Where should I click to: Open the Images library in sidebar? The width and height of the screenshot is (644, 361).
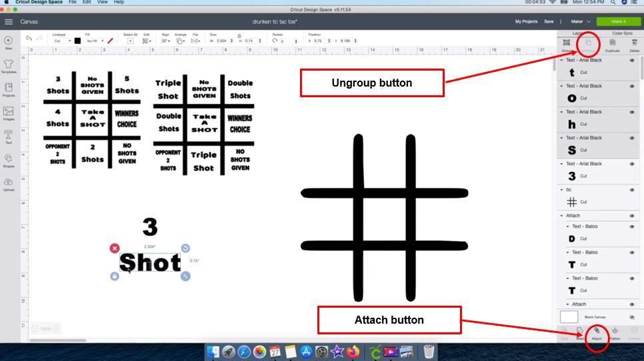point(8,111)
